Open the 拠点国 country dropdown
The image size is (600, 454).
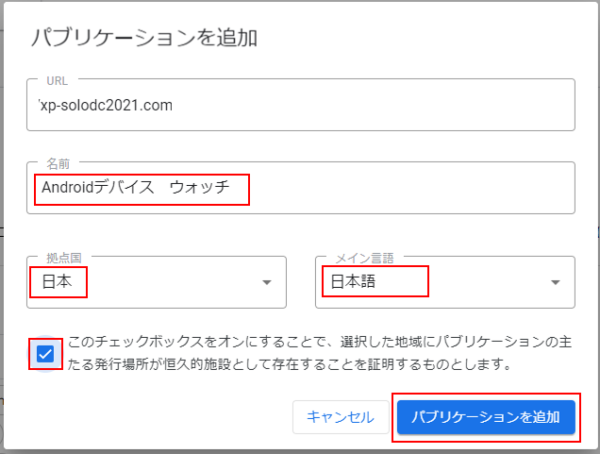[156, 283]
